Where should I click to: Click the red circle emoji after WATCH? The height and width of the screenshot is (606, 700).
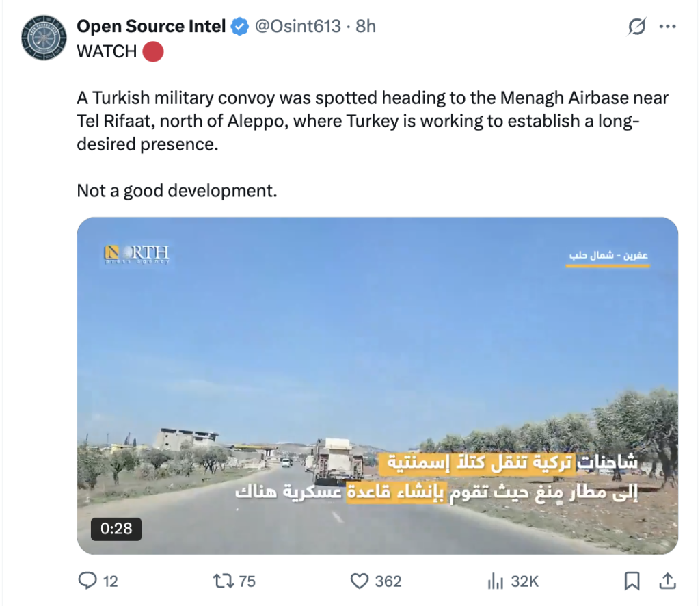(153, 51)
